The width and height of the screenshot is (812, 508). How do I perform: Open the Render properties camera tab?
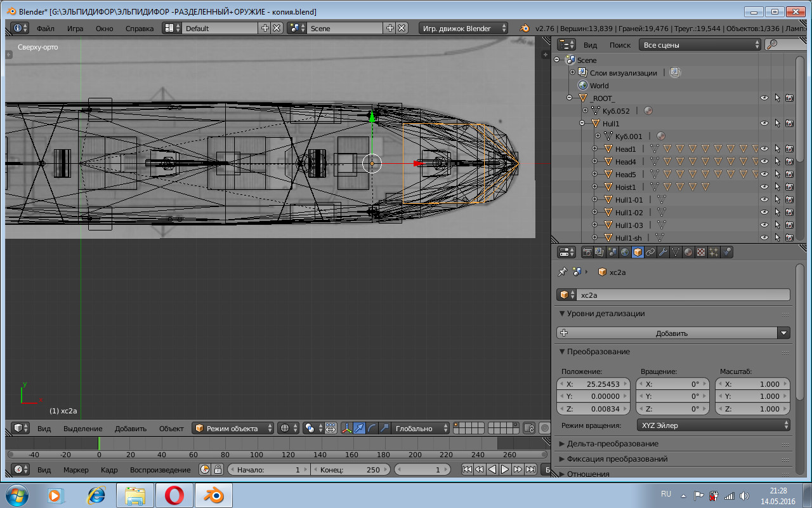point(587,252)
